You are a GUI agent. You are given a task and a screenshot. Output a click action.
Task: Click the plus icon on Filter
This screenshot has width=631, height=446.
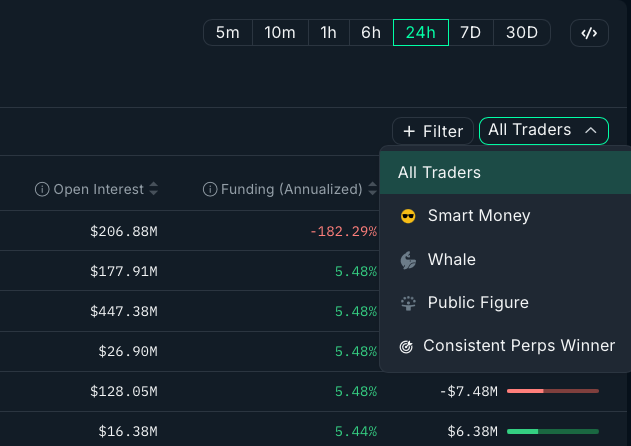(409, 131)
